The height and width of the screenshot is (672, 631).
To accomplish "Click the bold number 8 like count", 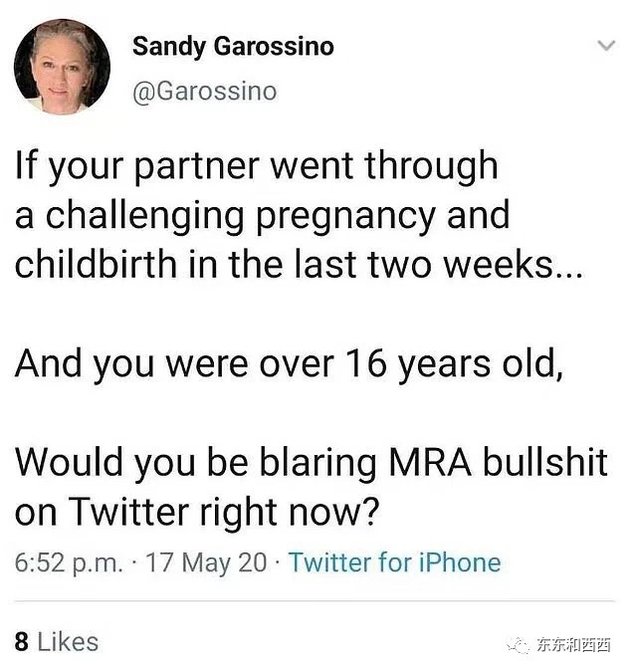I will point(22,641).
